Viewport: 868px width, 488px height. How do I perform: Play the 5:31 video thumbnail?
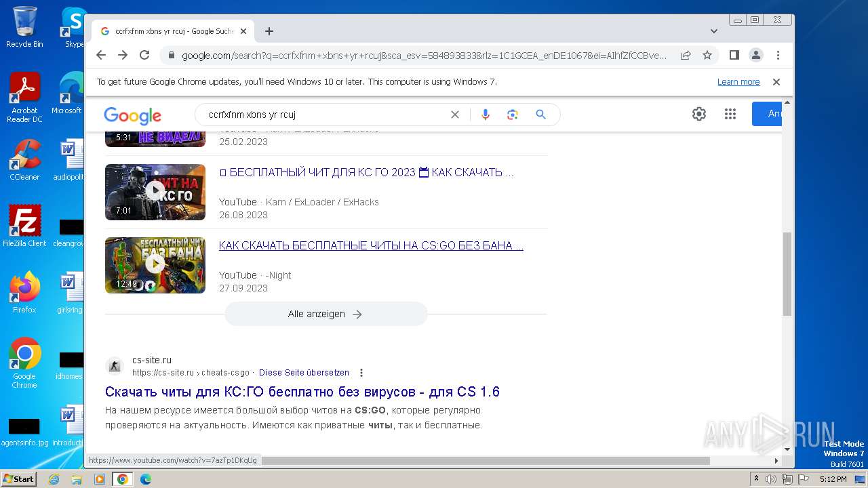pos(155,138)
